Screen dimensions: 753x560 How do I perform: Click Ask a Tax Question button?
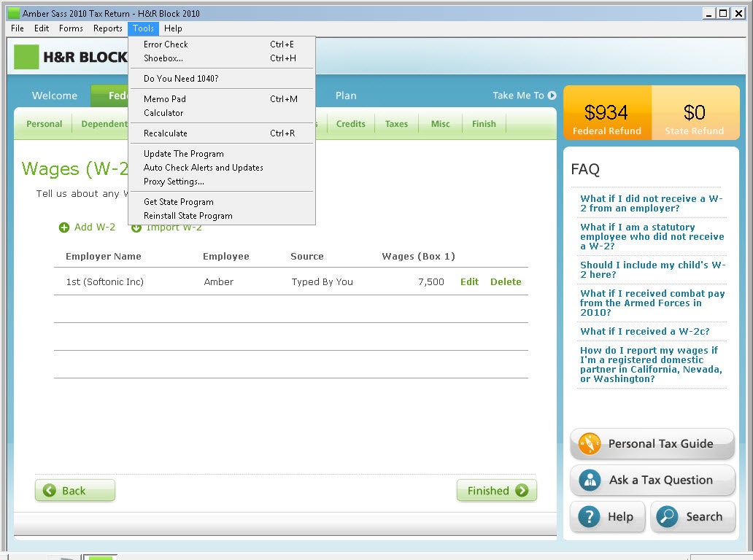[652, 480]
